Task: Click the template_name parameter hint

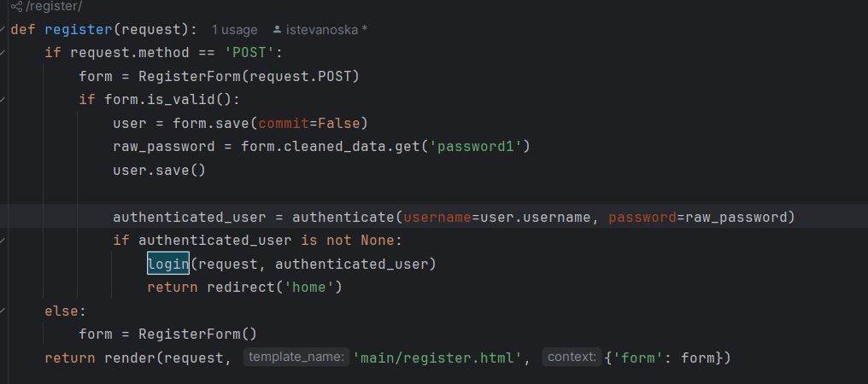Action: (x=296, y=358)
